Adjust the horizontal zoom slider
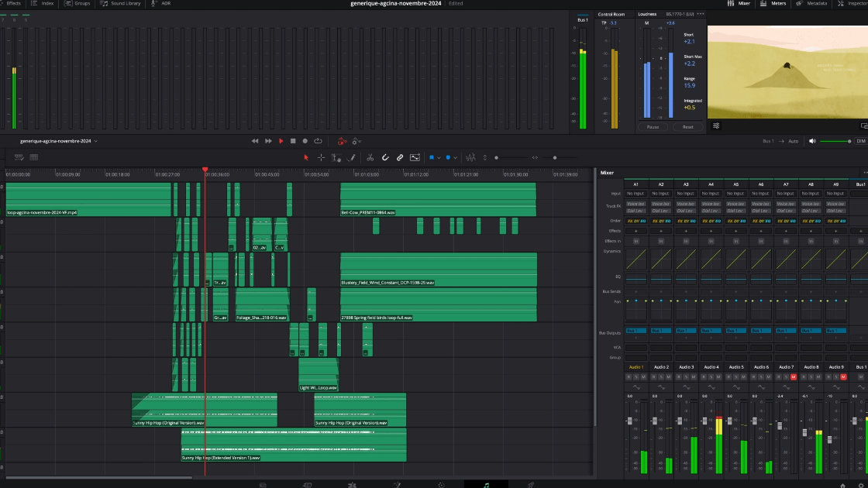The height and width of the screenshot is (488, 868). point(555,158)
